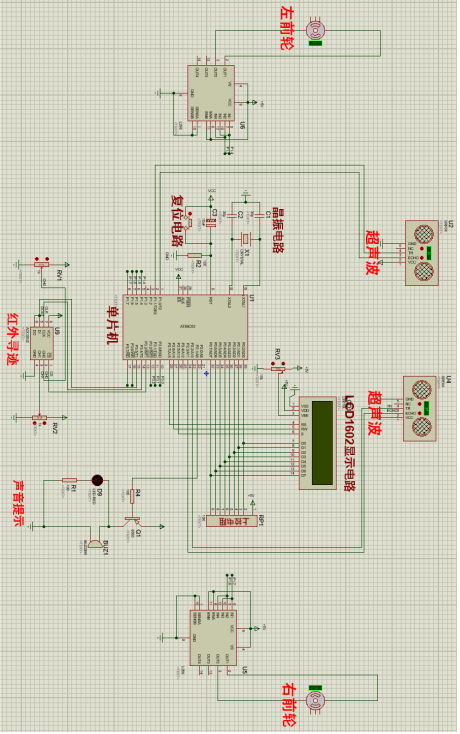This screenshot has width=460, height=734.
Task: Click the reset pushbutton in 复位电路
Action: (x=190, y=221)
